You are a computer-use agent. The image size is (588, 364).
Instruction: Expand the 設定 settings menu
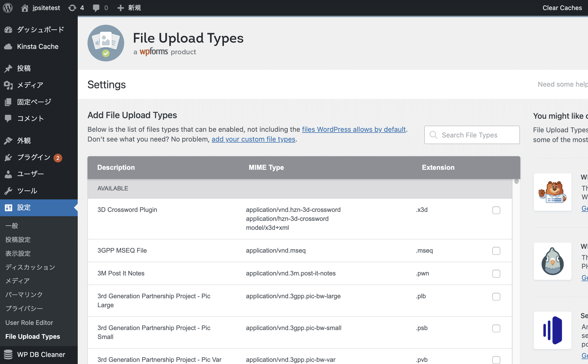tap(24, 208)
